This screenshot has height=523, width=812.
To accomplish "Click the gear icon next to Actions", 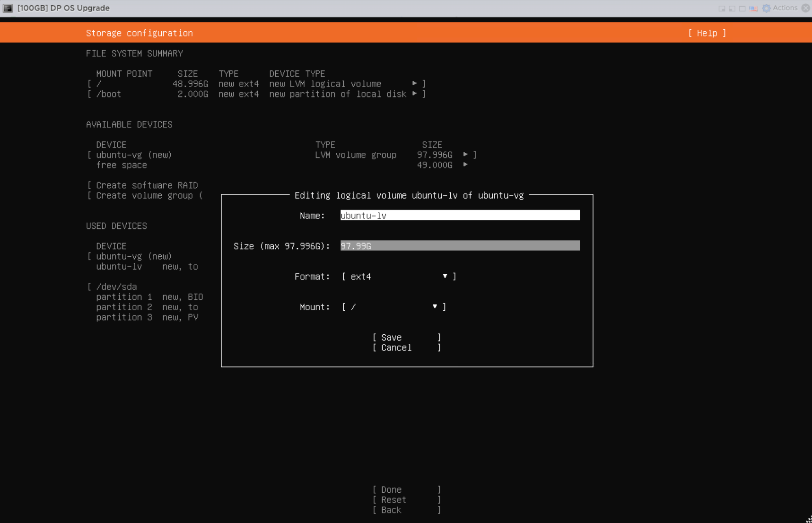I will (766, 8).
